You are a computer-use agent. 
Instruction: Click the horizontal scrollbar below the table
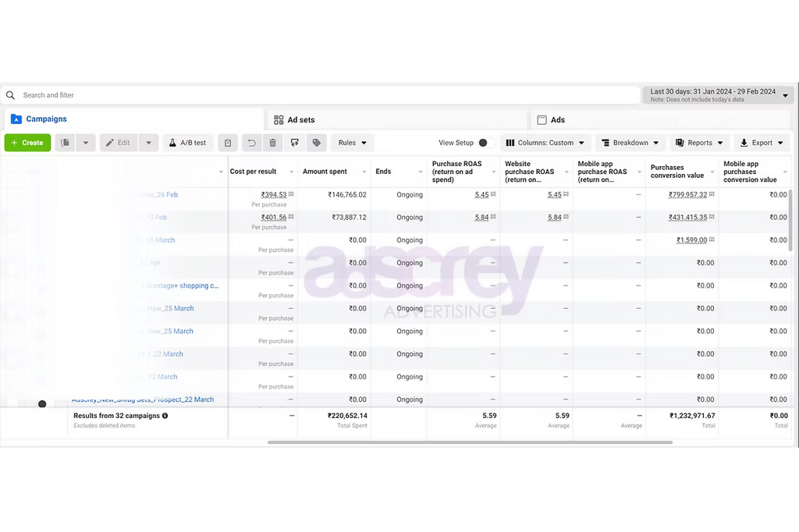pos(470,442)
